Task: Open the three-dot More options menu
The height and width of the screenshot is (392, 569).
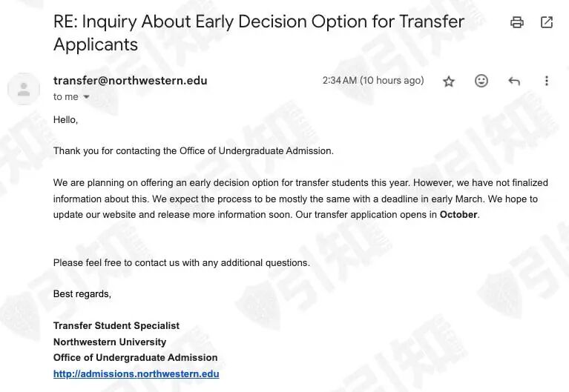Action: [547, 81]
